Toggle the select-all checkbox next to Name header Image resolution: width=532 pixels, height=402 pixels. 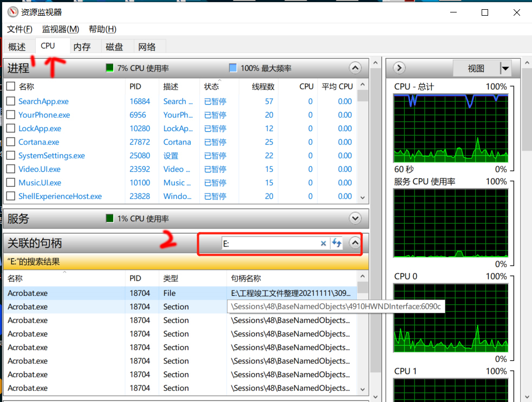(11, 86)
